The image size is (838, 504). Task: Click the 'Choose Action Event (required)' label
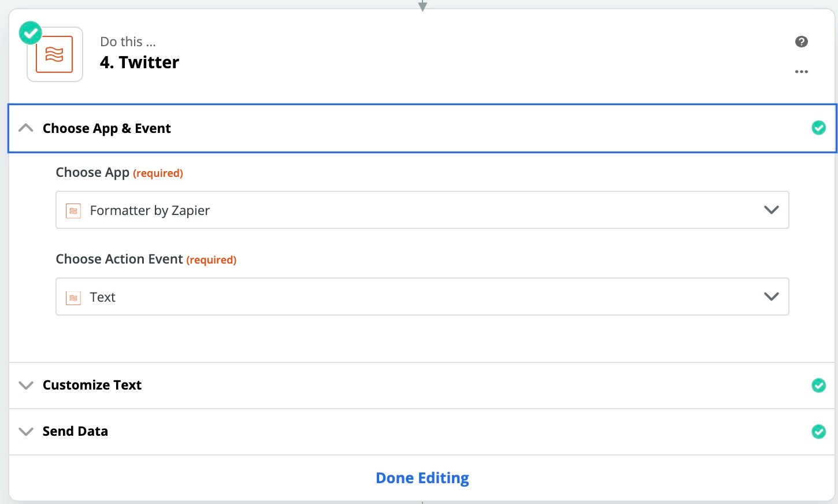(146, 260)
